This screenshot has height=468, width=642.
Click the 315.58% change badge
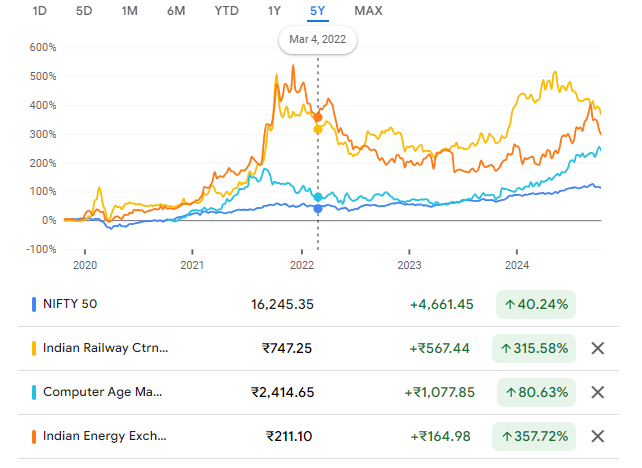click(534, 348)
